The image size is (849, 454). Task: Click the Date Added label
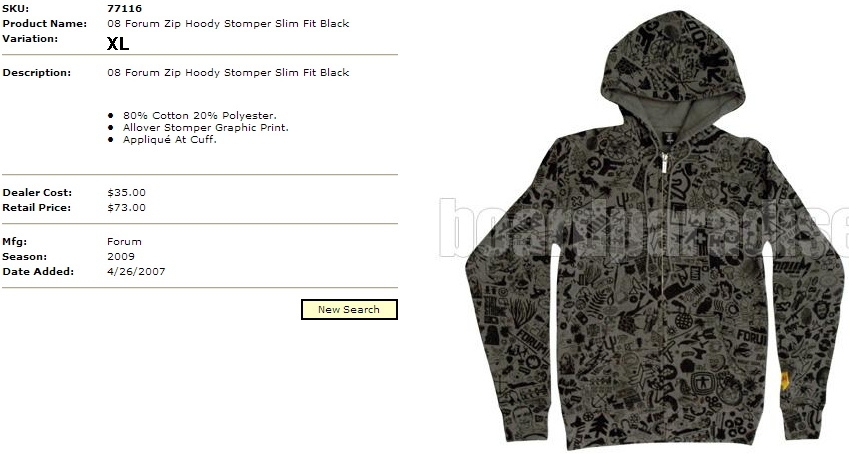38,271
